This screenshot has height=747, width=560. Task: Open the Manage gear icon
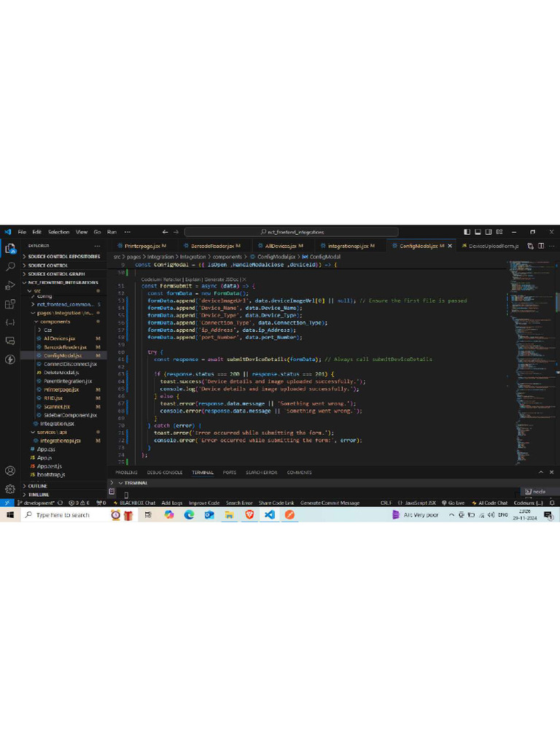10,489
